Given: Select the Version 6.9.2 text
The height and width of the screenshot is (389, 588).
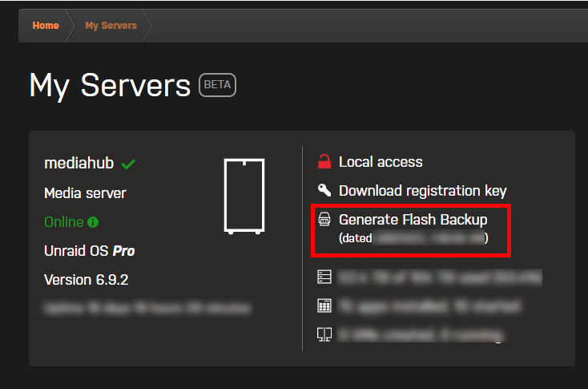Looking at the screenshot, I should tap(87, 280).
